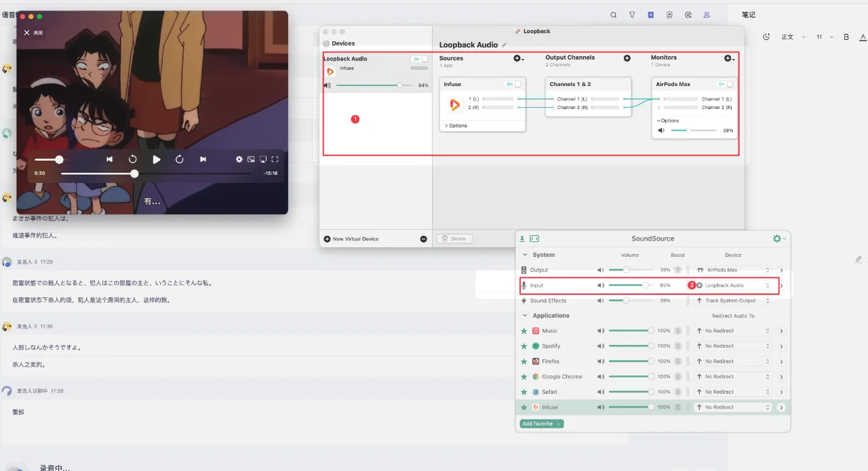Viewport: 868px width, 471px height.
Task: Click the speakers people icon in notes toolbar
Action: [x=707, y=15]
